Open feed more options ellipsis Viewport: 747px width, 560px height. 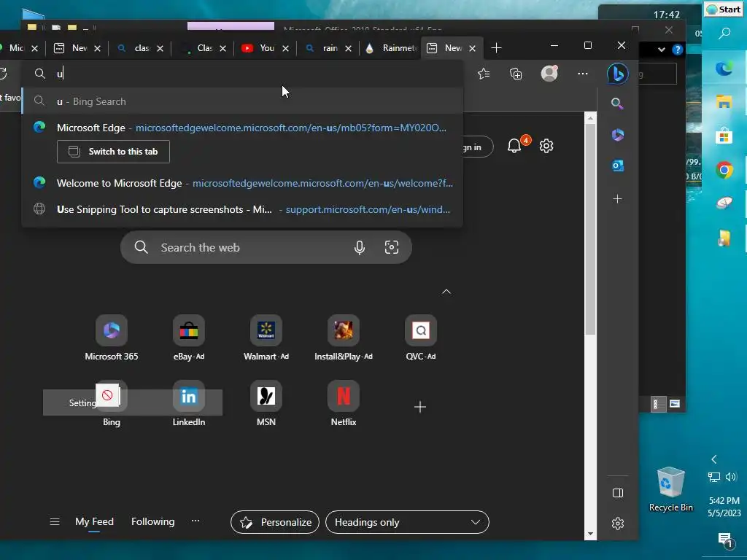[196, 521]
